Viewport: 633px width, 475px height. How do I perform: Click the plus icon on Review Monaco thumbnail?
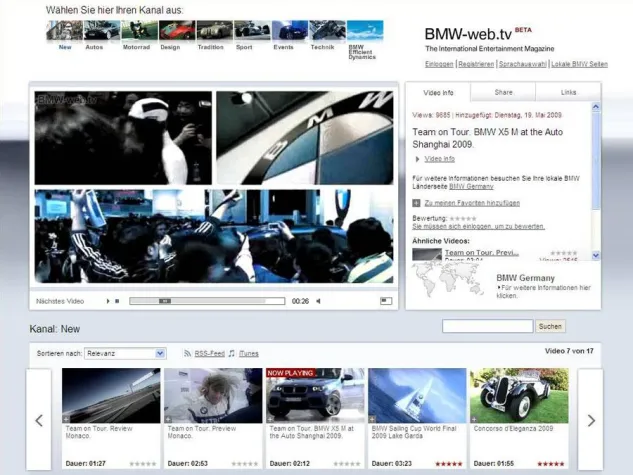pyautogui.click(x=65, y=419)
